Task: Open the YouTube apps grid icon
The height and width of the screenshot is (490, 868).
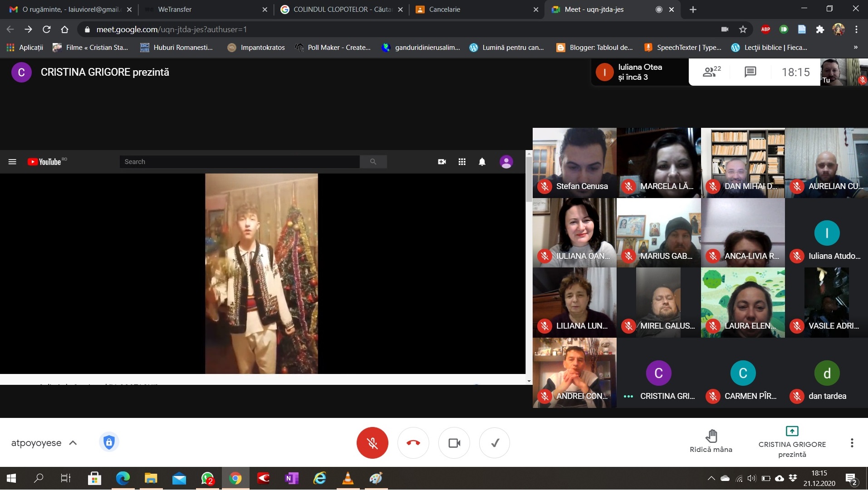Action: tap(462, 162)
